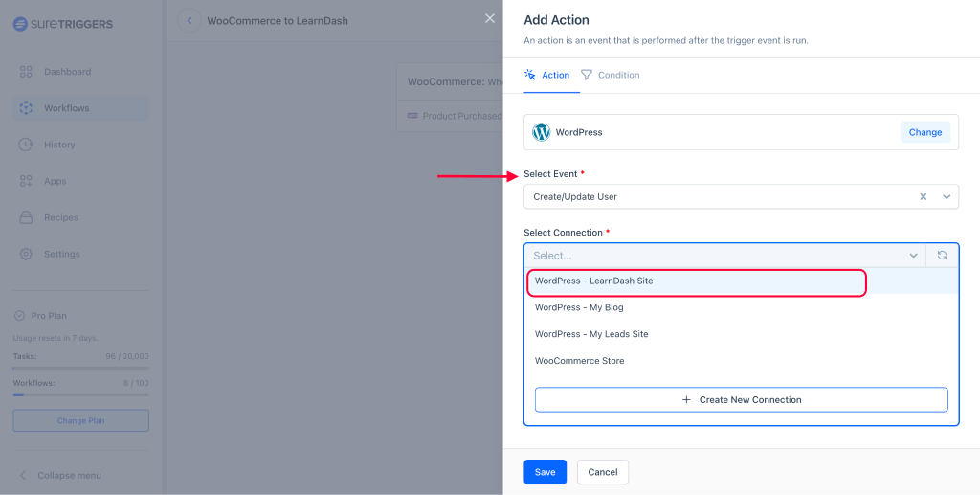Open Settings from the sidebar
Screen dimensions: 980x495
click(80, 254)
